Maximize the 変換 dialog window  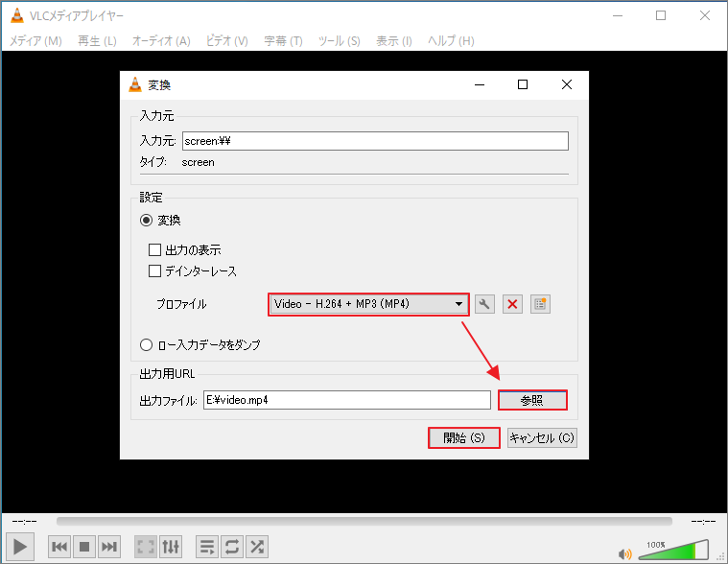click(x=523, y=84)
